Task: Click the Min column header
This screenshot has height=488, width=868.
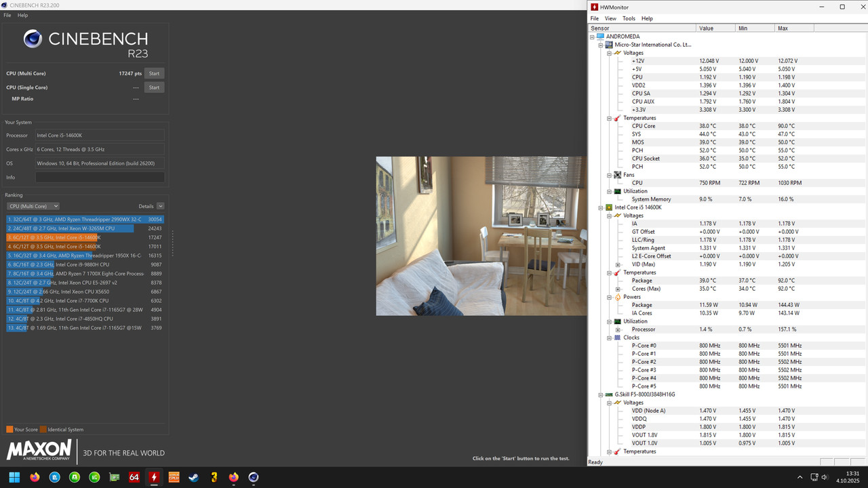Action: tap(755, 28)
